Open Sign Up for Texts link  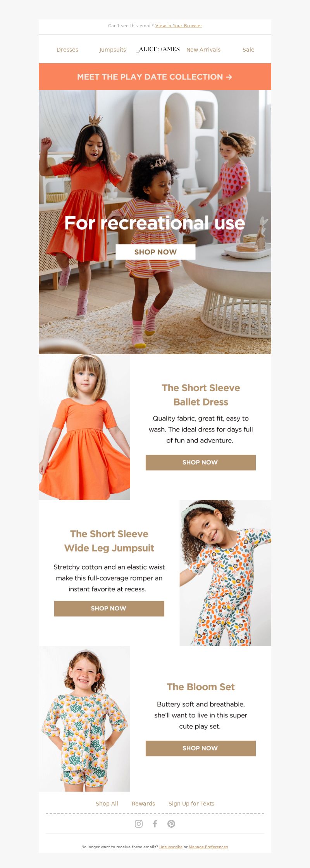pos(191,804)
